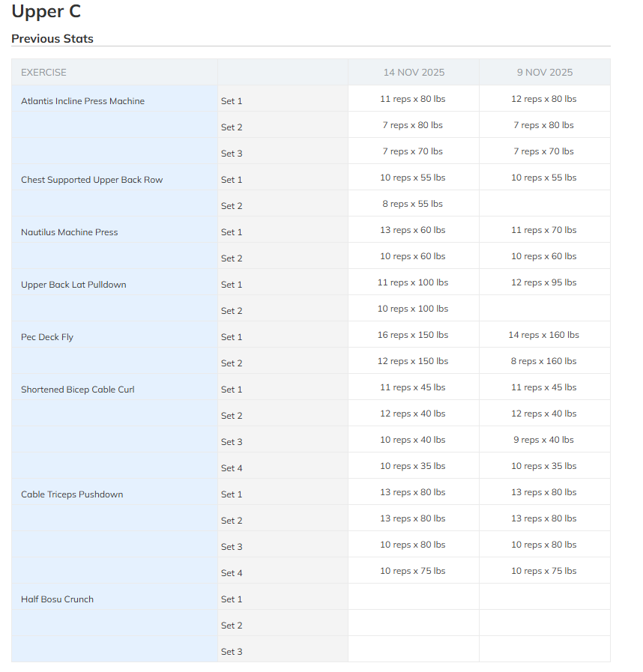The image size is (643, 672).
Task: Click the Cable Triceps Pushdown exercise name
Action: point(72,494)
